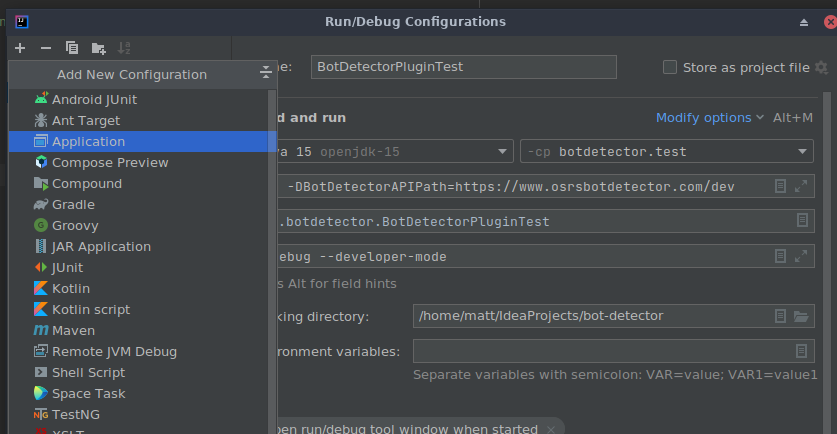This screenshot has width=837, height=434.
Task: Click the configuration name field BotDetectorPluginTest
Action: [463, 67]
